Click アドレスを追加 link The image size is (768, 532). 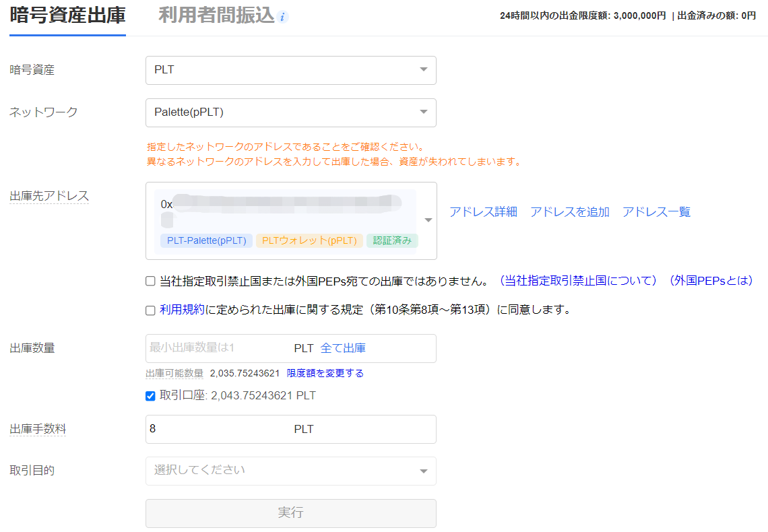[570, 212]
